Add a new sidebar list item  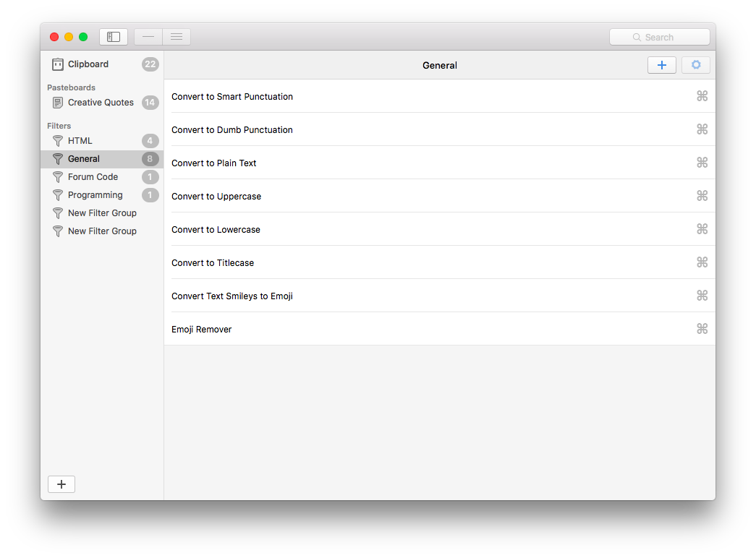click(x=61, y=484)
